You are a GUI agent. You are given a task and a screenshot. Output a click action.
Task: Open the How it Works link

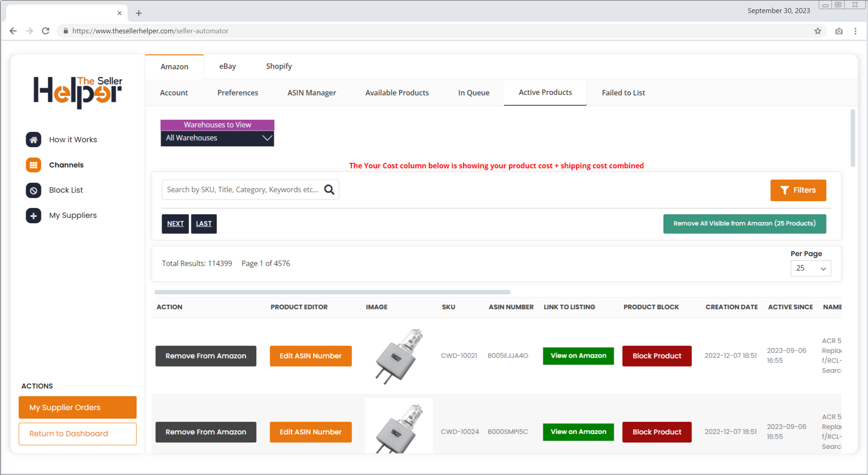tap(73, 140)
